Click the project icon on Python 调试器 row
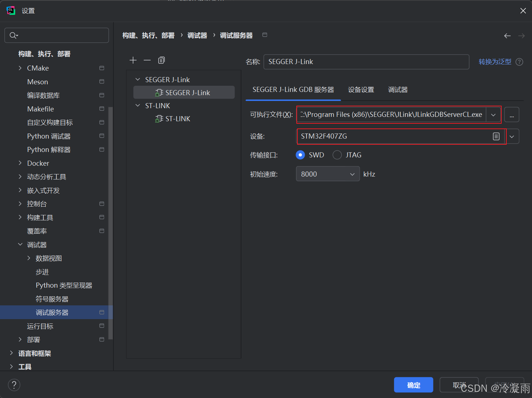The image size is (532, 398). tap(102, 136)
